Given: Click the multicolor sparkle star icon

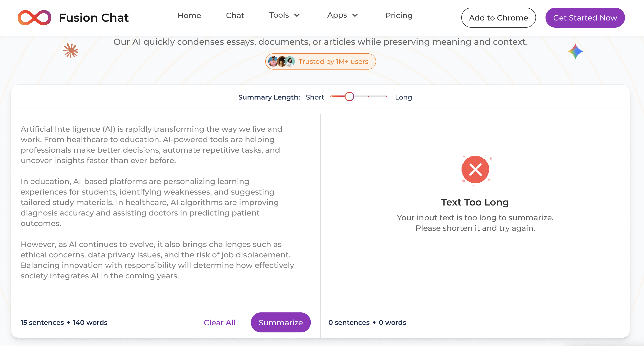Looking at the screenshot, I should (575, 51).
